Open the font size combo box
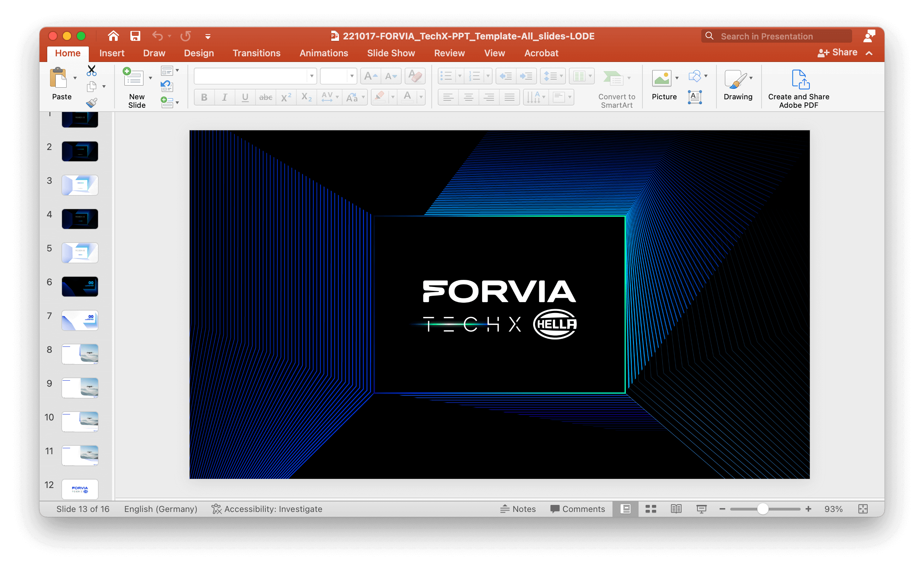The width and height of the screenshot is (924, 569). click(339, 76)
